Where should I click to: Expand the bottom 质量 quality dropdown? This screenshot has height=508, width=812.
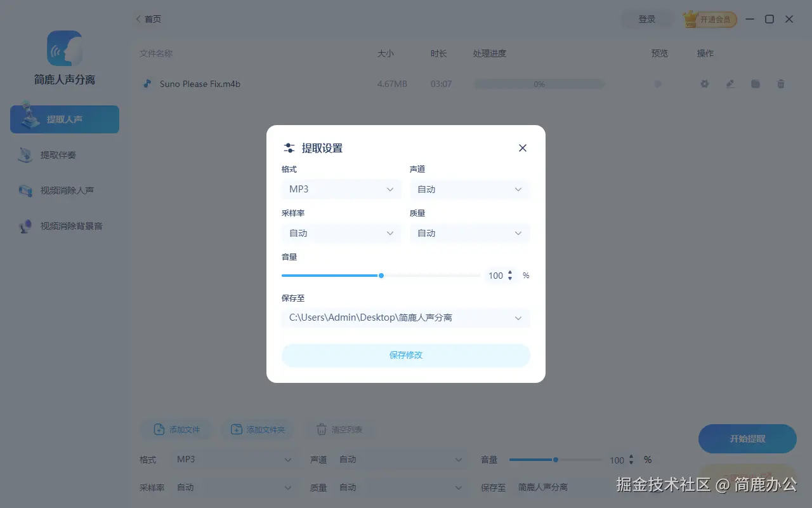pyautogui.click(x=401, y=488)
